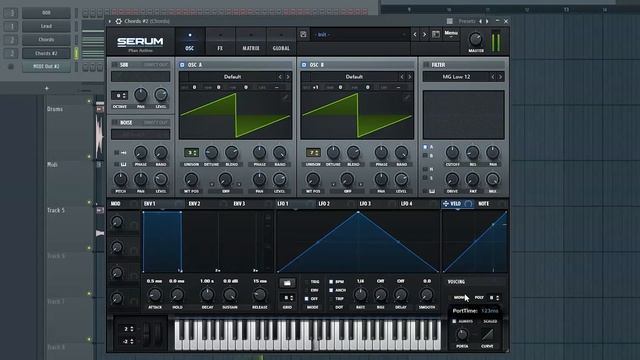Click the LFO Smooth knob
The width and height of the screenshot is (640, 360).
pyautogui.click(x=427, y=295)
